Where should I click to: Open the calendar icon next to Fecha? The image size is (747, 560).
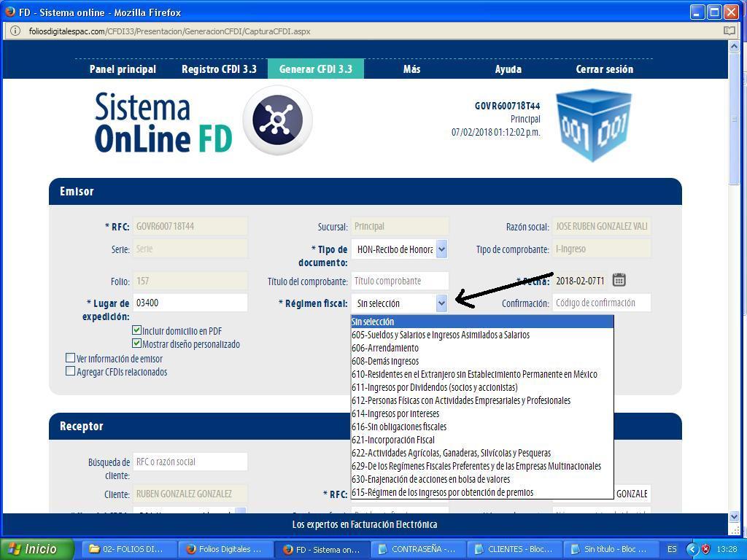(619, 280)
